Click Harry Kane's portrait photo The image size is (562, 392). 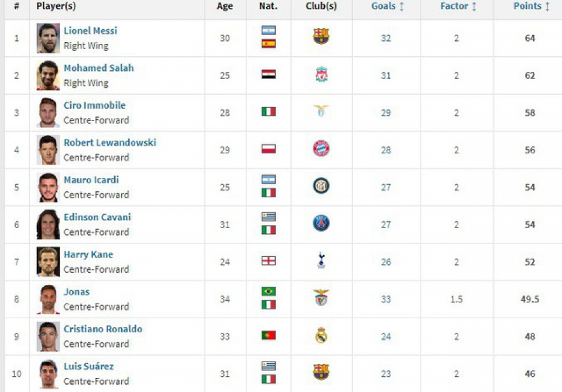point(47,262)
